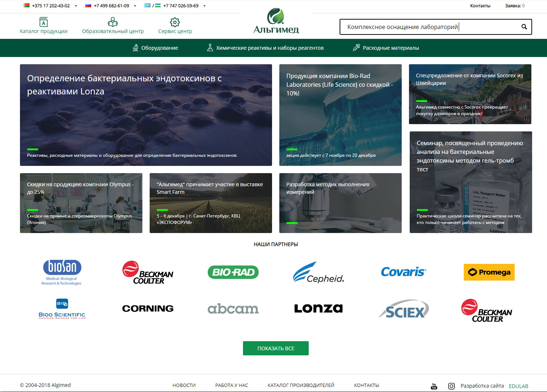Click the Cepheid partner logo

(x=319, y=272)
